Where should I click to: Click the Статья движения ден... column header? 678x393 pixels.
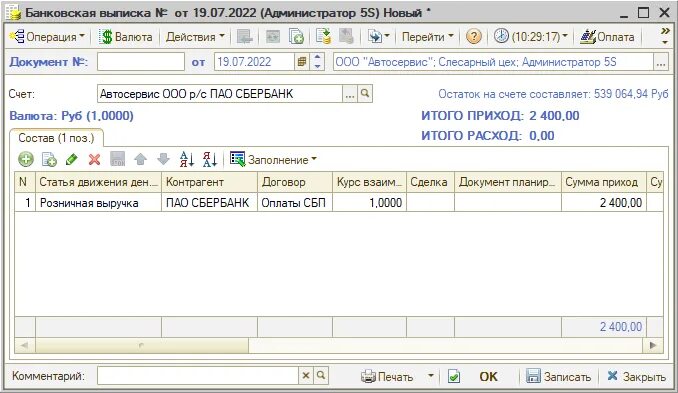(x=99, y=182)
